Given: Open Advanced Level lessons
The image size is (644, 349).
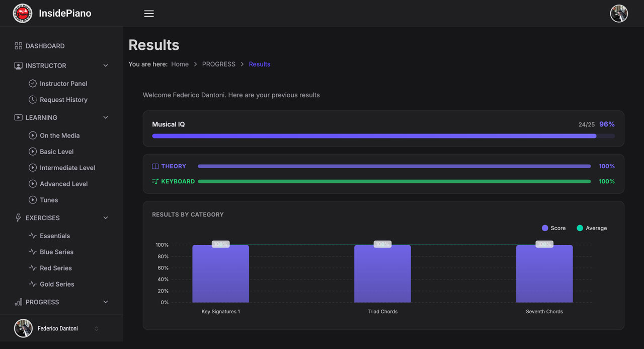Looking at the screenshot, I should coord(64,184).
